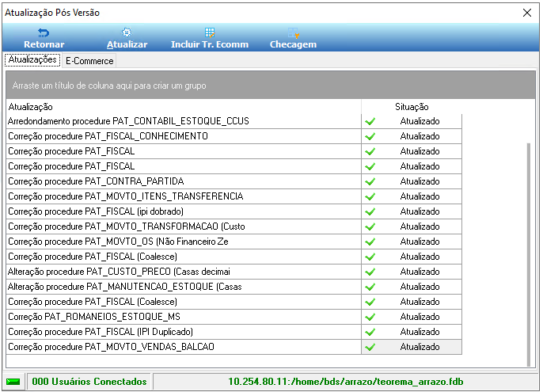Click the checkmark for PAT_MOVTO_ITENS_TRANSFERENCIA row
This screenshot has width=543, height=392.
click(x=370, y=196)
